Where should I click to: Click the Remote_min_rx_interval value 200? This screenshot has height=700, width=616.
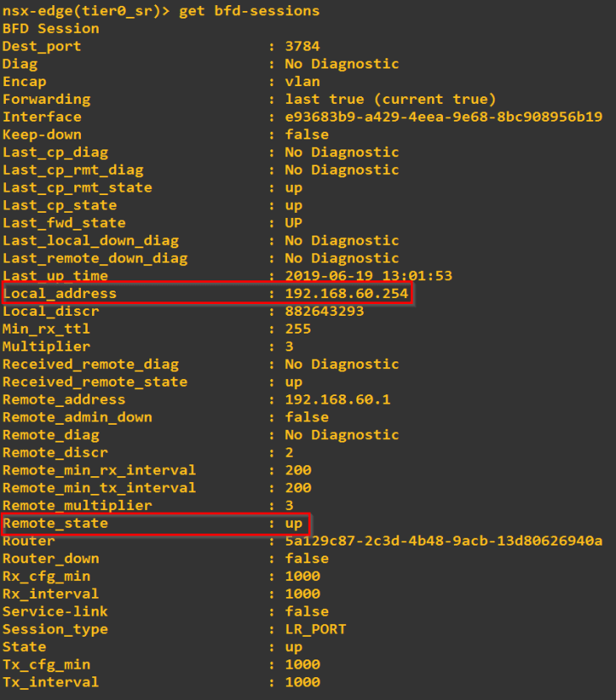click(x=298, y=470)
